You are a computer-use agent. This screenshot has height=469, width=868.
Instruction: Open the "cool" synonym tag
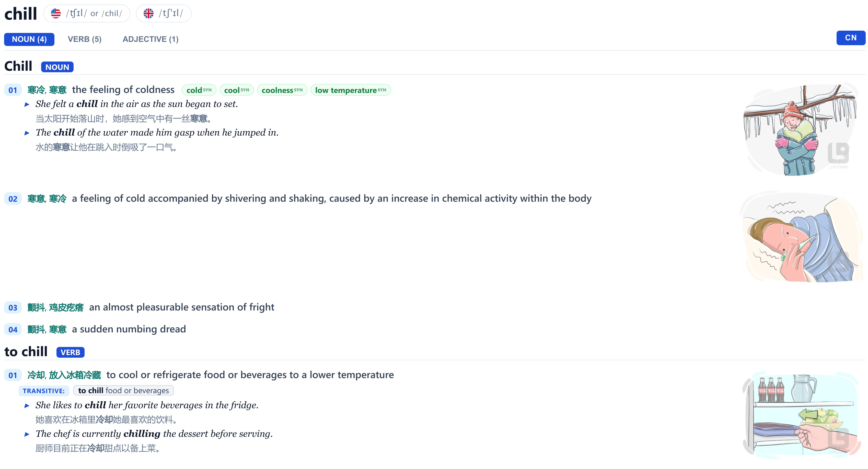point(237,90)
